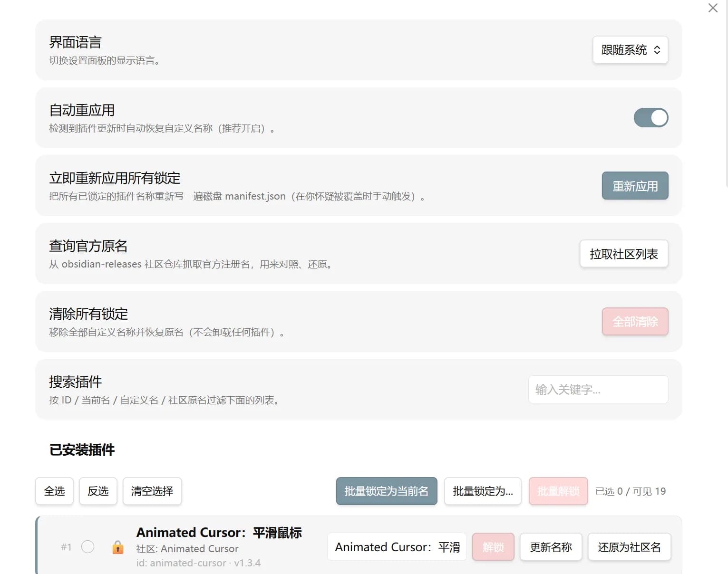Toggle the 自动重应用 switch off

tap(651, 118)
